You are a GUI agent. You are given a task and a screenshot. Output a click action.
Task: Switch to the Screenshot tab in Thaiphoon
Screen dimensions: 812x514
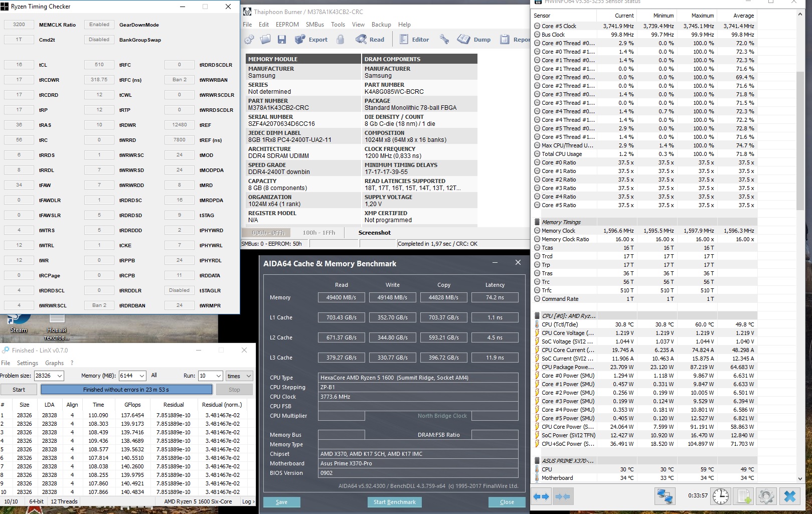[x=375, y=233]
